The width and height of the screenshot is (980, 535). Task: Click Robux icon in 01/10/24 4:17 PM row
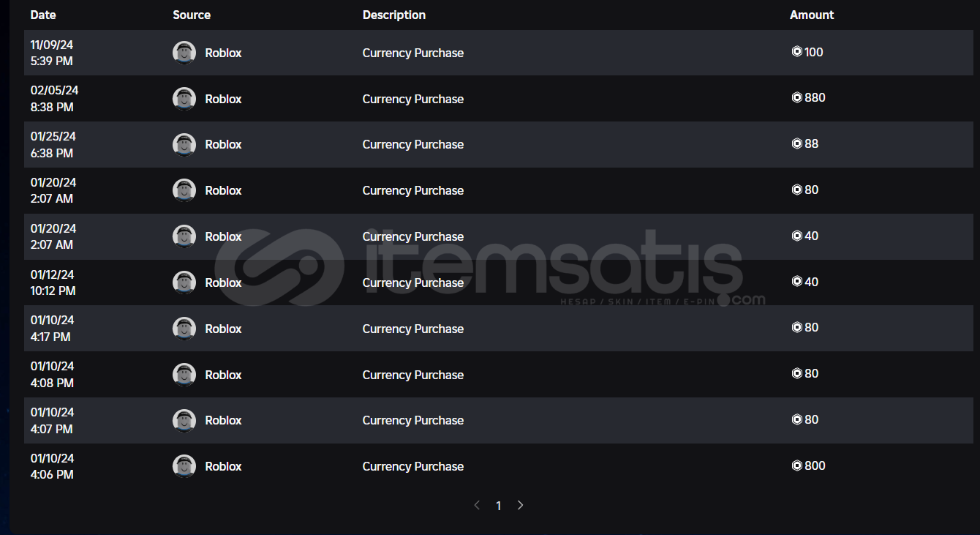tap(797, 327)
